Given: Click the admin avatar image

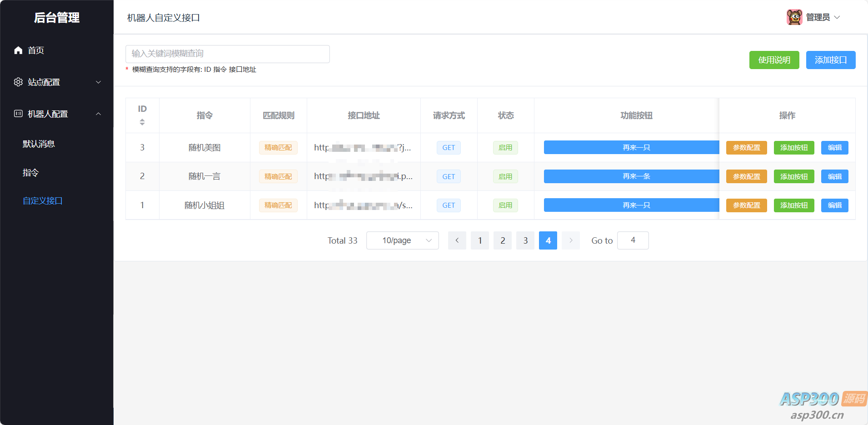Looking at the screenshot, I should [794, 17].
